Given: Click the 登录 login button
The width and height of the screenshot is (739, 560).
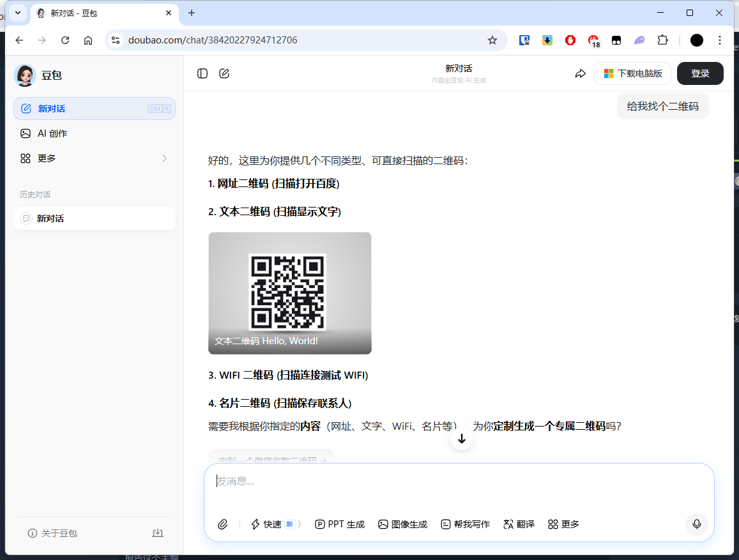Looking at the screenshot, I should coord(700,73).
